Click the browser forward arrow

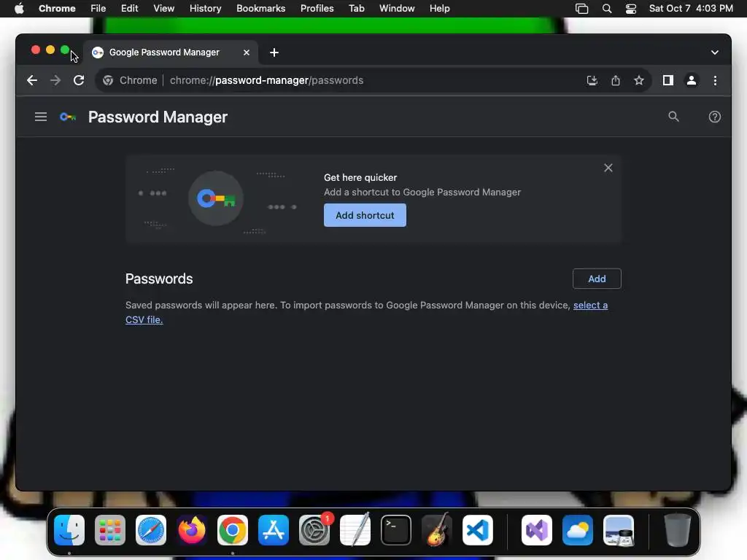[x=55, y=80]
